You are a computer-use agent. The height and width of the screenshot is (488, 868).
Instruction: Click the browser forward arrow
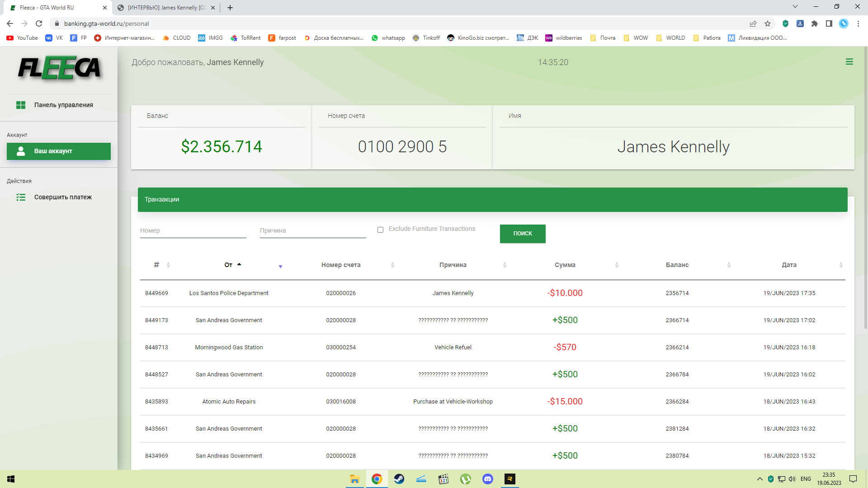click(x=24, y=23)
